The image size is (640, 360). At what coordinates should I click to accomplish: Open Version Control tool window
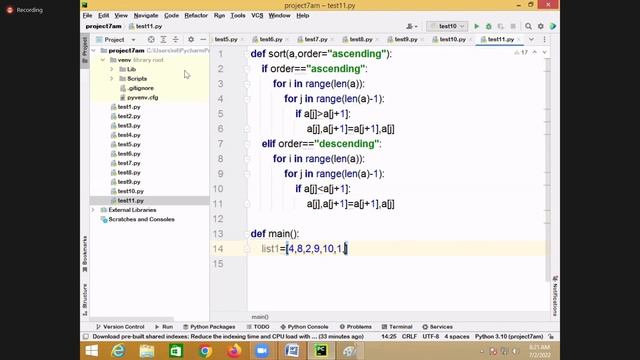pyautogui.click(x=120, y=327)
